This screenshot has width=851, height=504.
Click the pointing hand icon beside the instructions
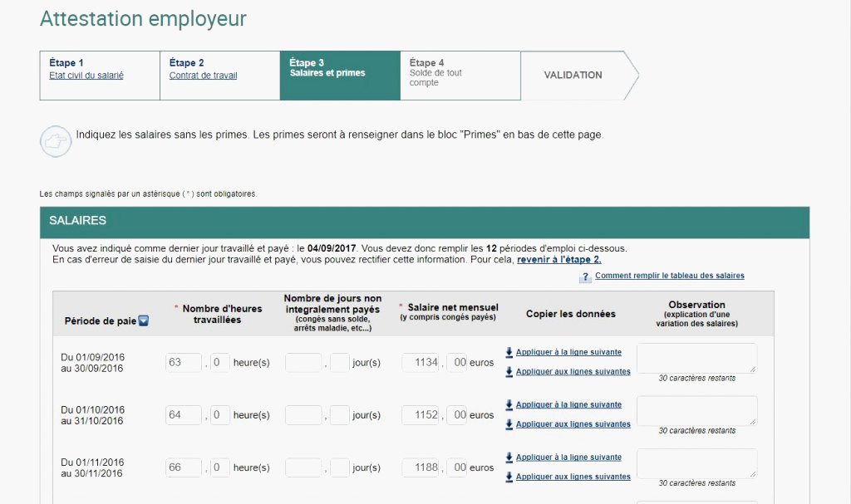coord(55,141)
